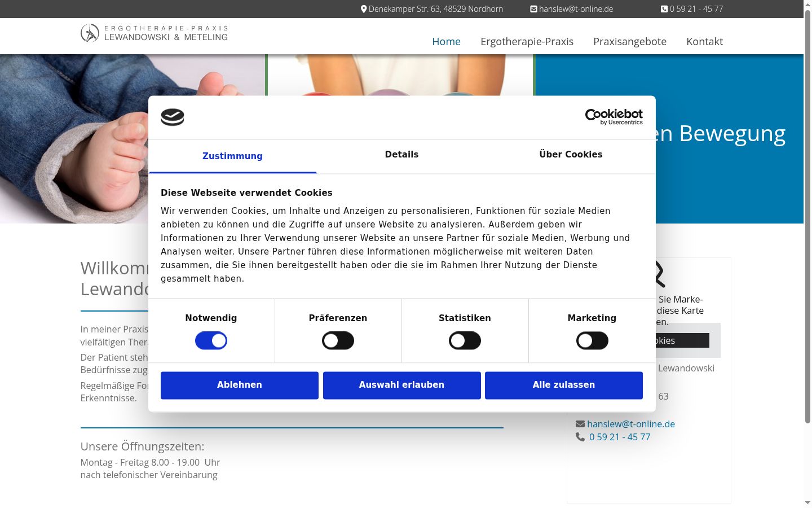
Task: Click the Ablehnen button
Action: point(240,386)
